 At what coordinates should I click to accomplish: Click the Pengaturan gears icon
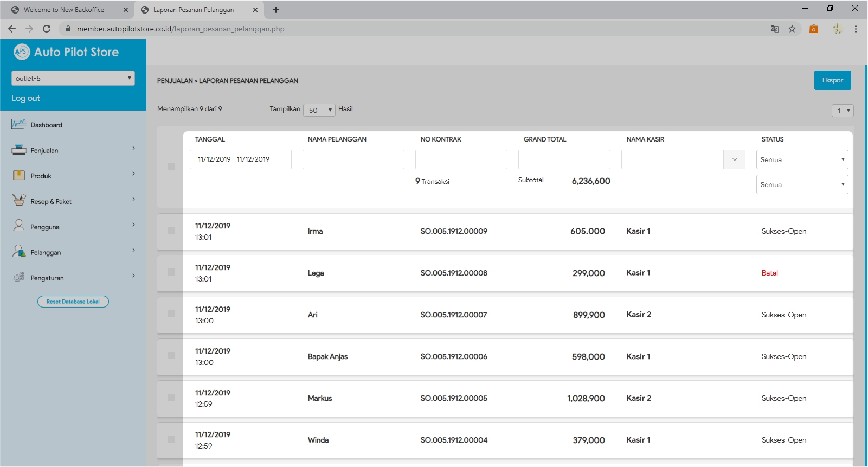coord(18,277)
